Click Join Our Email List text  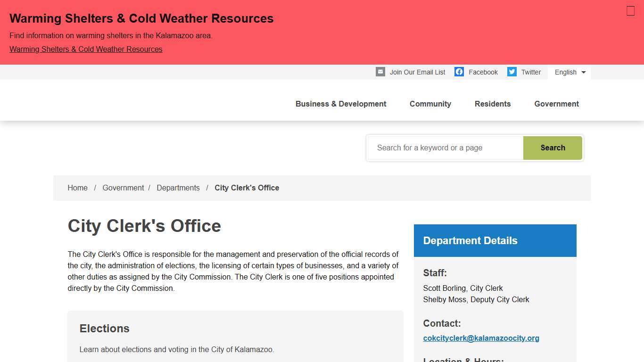coord(417,72)
